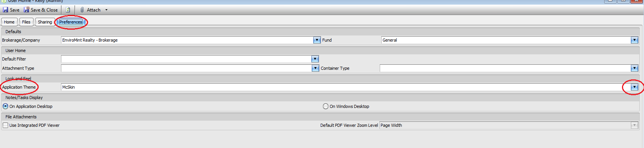Expand the Container Type dropdown arrow
Image resolution: width=644 pixels, height=148 pixels.
coord(634,68)
